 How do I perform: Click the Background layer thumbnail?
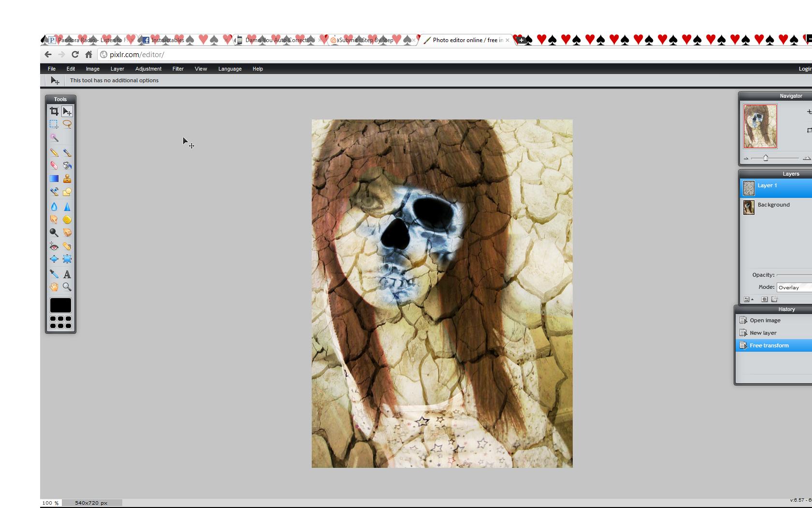[x=749, y=208]
